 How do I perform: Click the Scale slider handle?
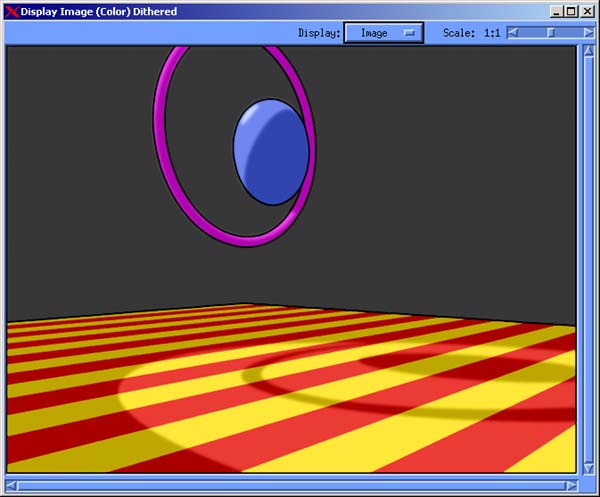click(x=551, y=33)
